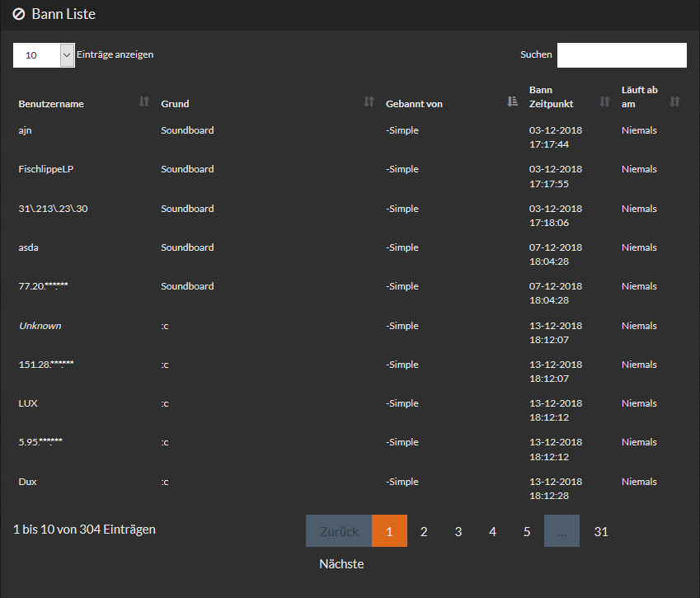The height and width of the screenshot is (598, 700).
Task: Go to page 2 of ban list
Action: pos(424,531)
